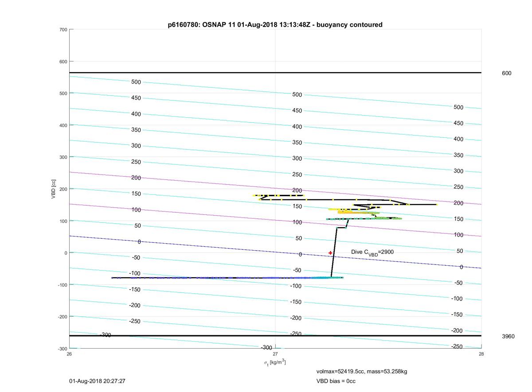This screenshot has height=392, width=532.
Task: Click the leftmost column contour label 500
Action: [x=136, y=82]
